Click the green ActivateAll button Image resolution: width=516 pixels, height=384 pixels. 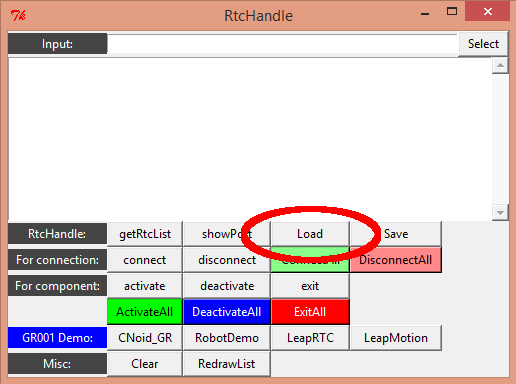(145, 312)
